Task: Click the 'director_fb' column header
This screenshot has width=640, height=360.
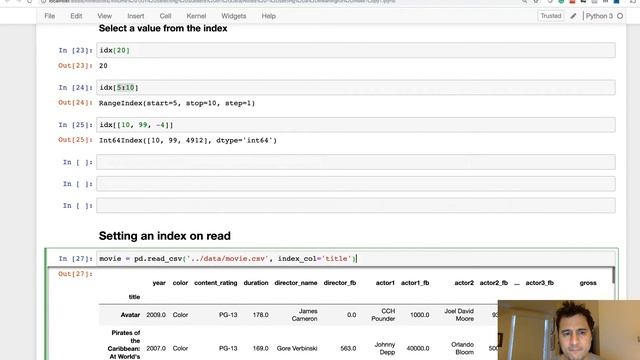Action: [340, 283]
